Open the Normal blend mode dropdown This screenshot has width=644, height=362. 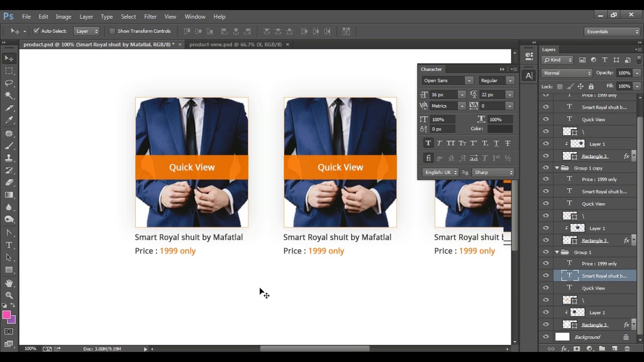point(567,73)
